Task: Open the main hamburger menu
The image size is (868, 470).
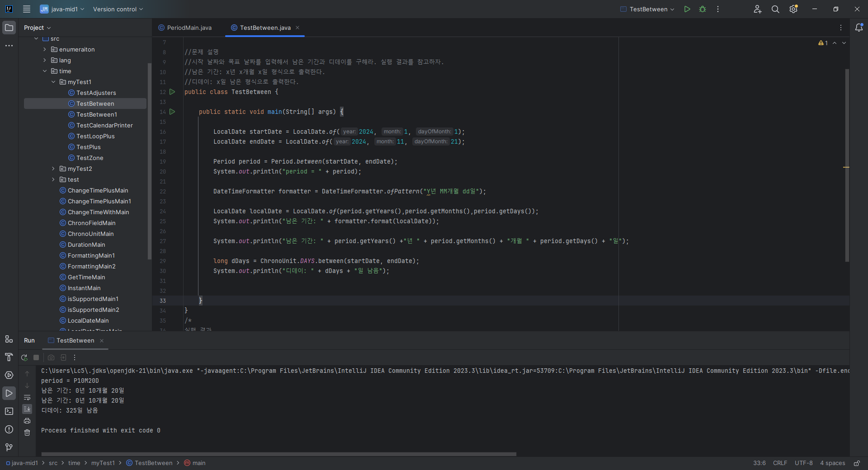Action: click(x=27, y=9)
